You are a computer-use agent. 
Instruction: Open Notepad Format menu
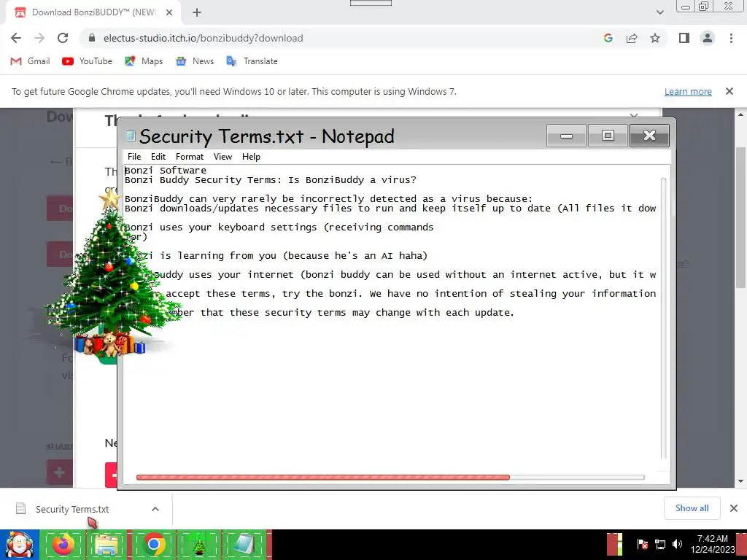coord(189,157)
